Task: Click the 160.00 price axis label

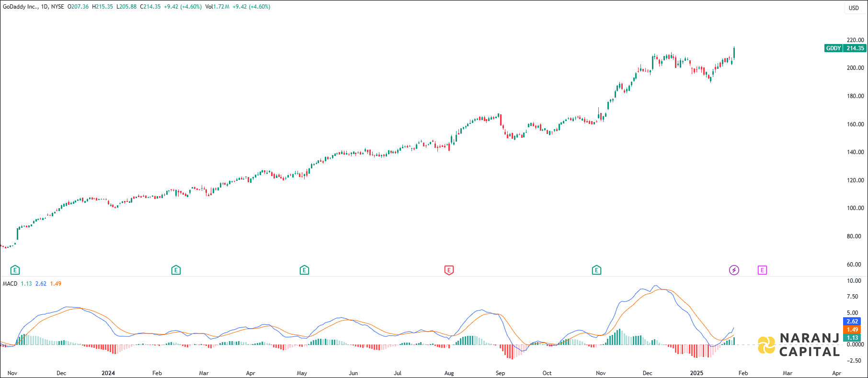Action: pyautogui.click(x=855, y=124)
